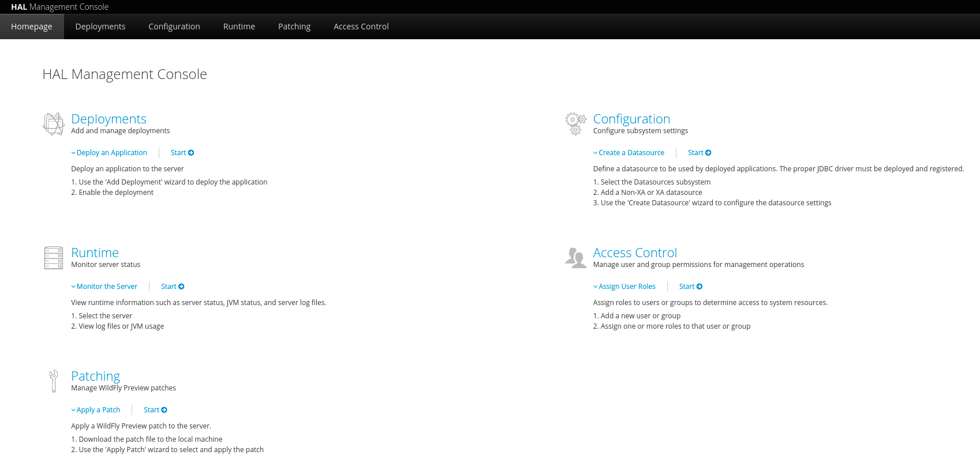Click the Patching wrench icon
The width and height of the screenshot is (980, 470).
[x=54, y=381]
